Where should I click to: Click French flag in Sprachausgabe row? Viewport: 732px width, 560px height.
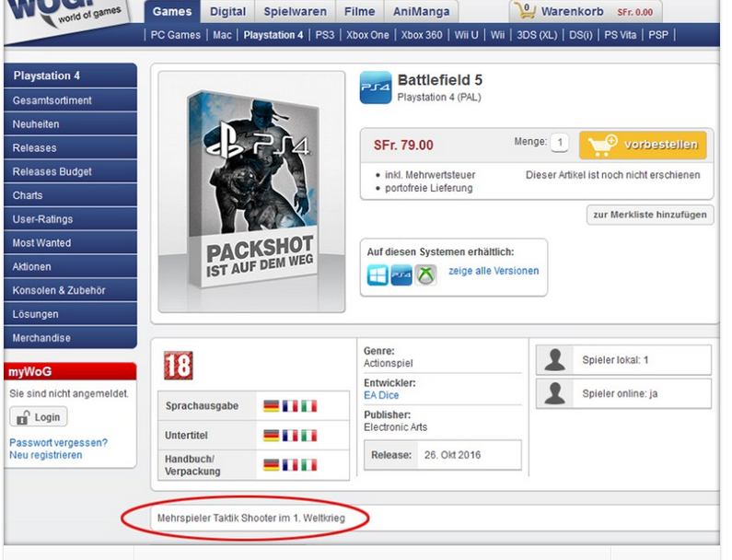click(x=290, y=406)
